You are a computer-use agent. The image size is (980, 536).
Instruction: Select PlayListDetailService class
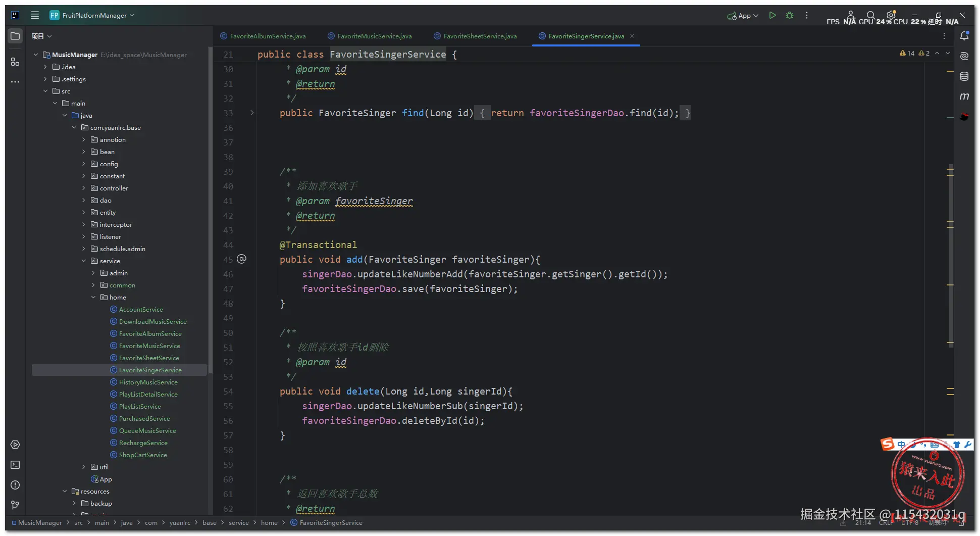148,394
